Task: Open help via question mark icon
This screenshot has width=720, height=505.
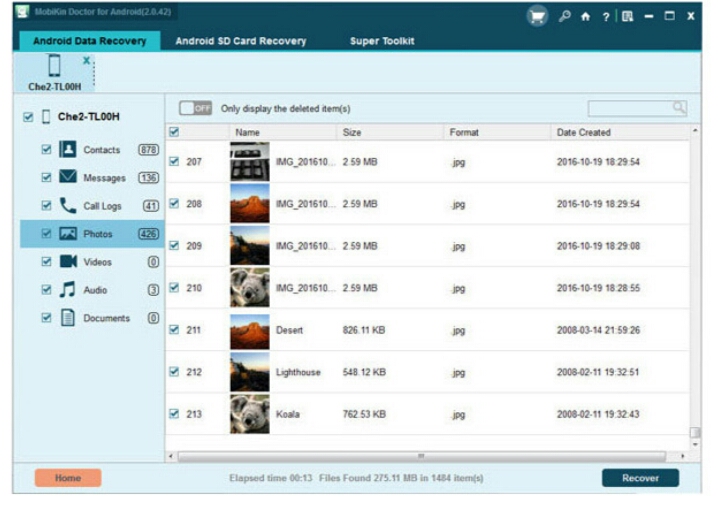Action: (605, 16)
